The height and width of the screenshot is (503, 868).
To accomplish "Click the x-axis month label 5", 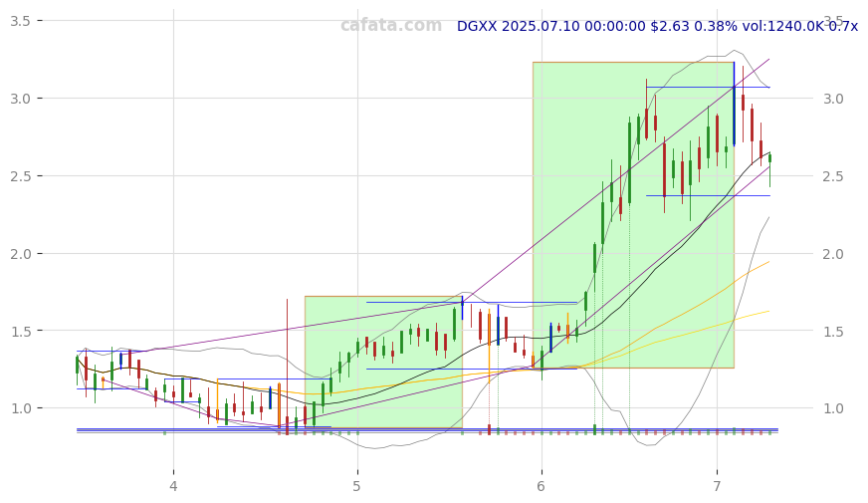I will point(357,487).
